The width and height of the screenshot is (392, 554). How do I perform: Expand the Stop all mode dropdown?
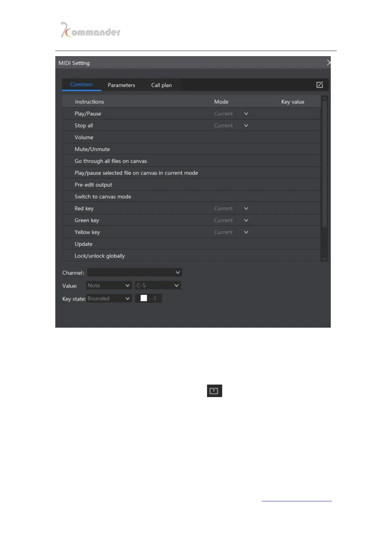[246, 126]
